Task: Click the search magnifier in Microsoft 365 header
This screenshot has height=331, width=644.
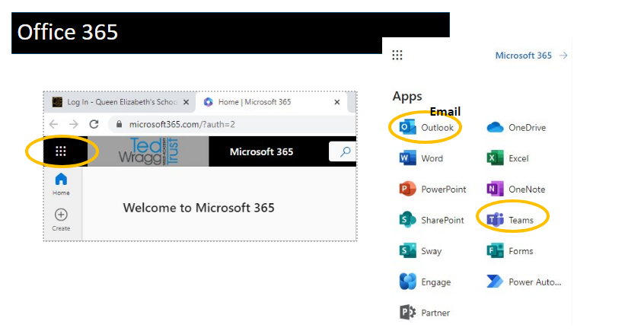Action: pos(346,151)
